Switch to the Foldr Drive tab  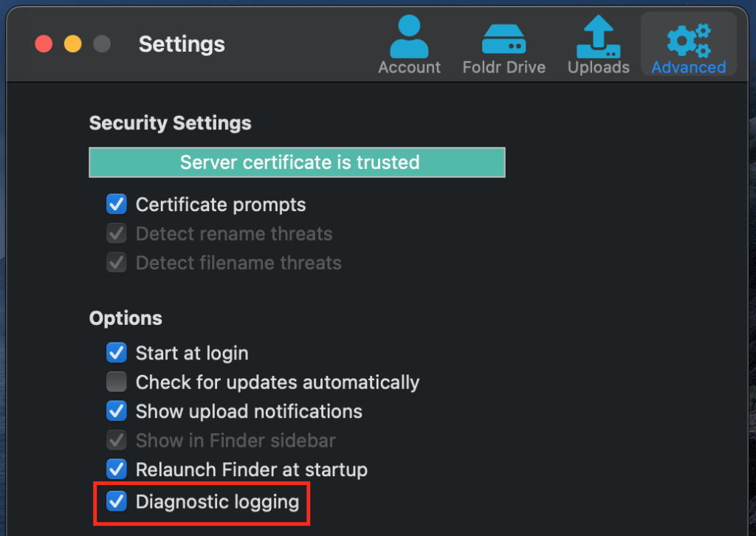(x=504, y=66)
